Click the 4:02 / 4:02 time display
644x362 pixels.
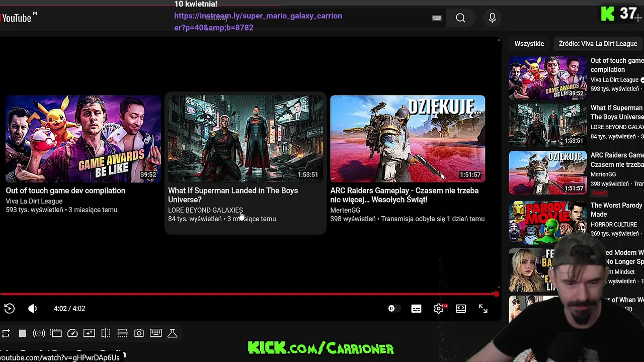pos(69,309)
